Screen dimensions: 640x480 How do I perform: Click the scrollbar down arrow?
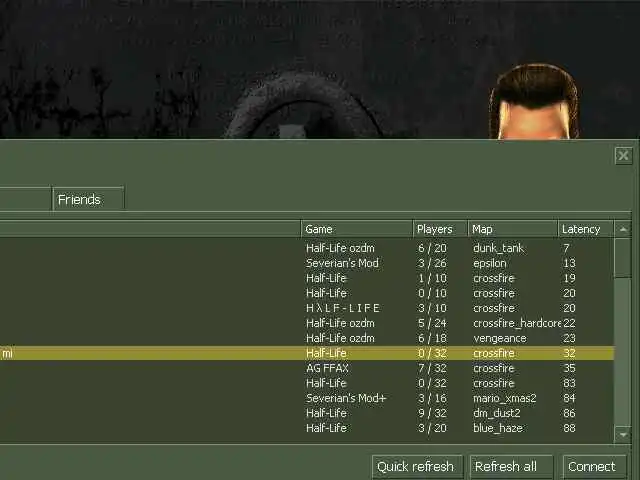623,435
